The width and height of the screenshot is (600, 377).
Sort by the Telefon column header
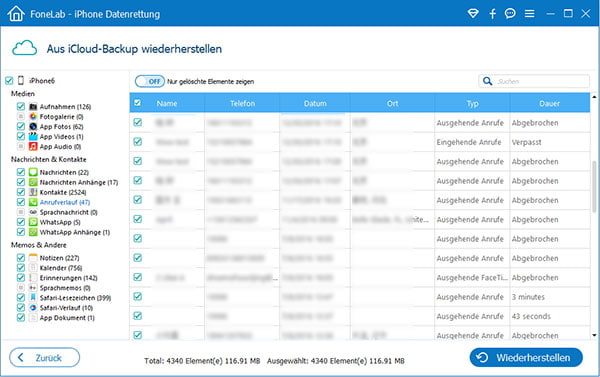click(x=242, y=103)
